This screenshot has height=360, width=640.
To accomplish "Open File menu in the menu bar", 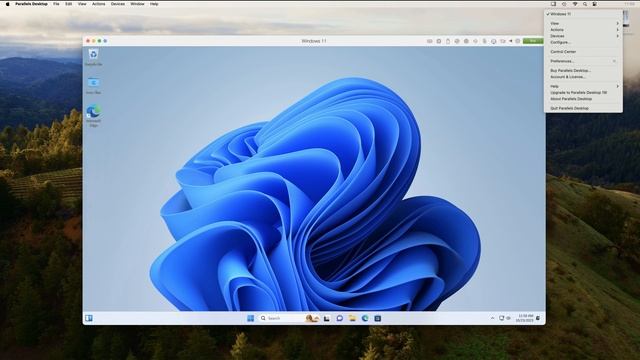I will pyautogui.click(x=56, y=4).
